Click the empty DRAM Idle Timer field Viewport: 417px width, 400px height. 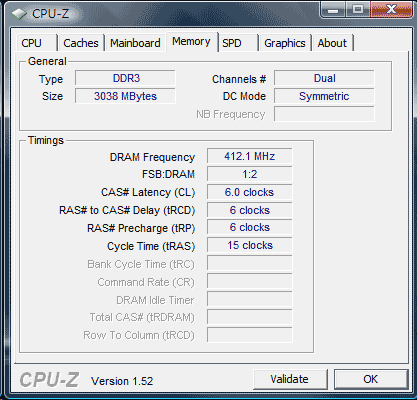point(250,299)
